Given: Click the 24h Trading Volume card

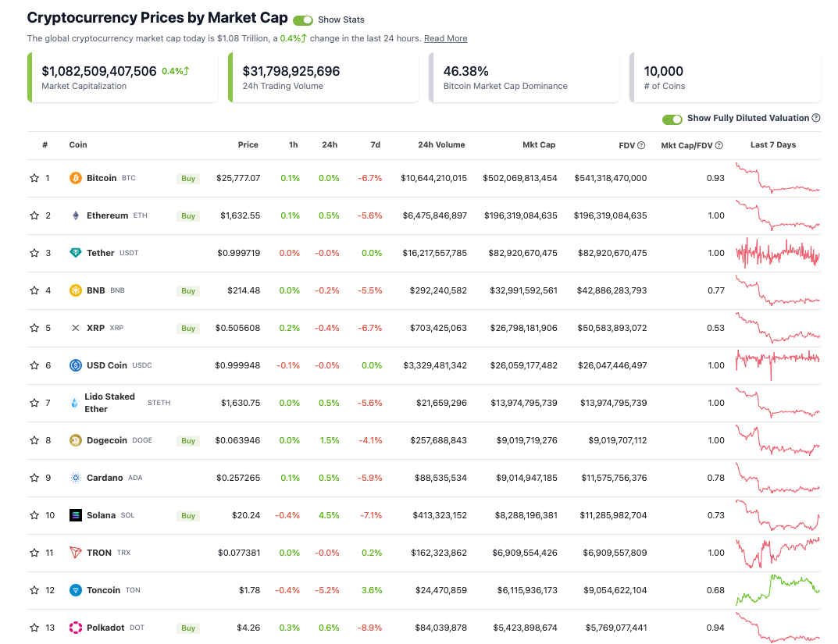Looking at the screenshot, I should pyautogui.click(x=323, y=77).
